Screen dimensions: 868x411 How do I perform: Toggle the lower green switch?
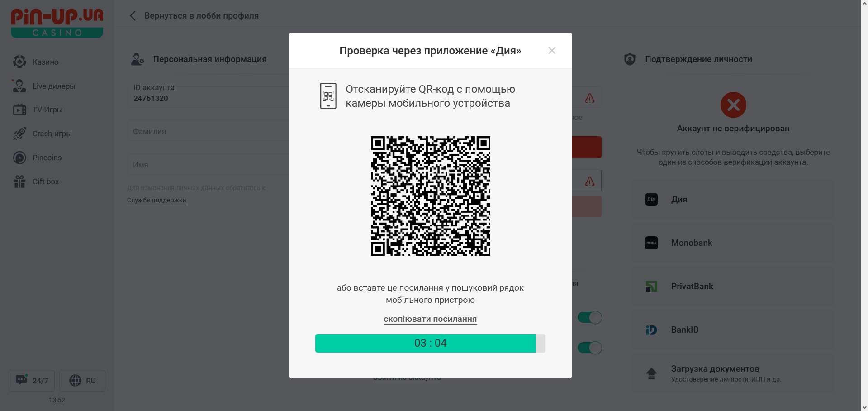click(x=589, y=348)
